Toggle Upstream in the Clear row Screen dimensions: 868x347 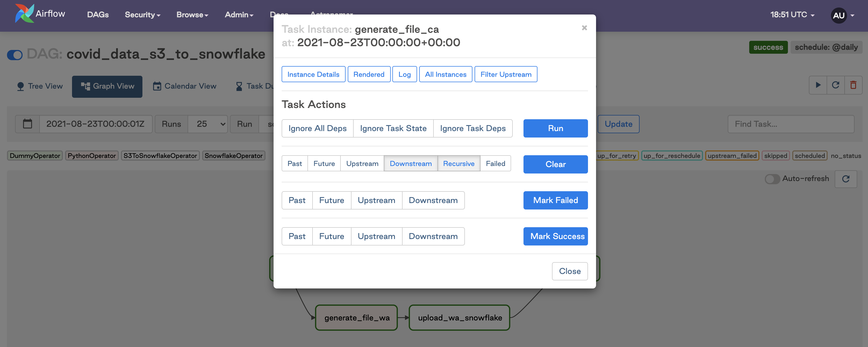coord(362,163)
